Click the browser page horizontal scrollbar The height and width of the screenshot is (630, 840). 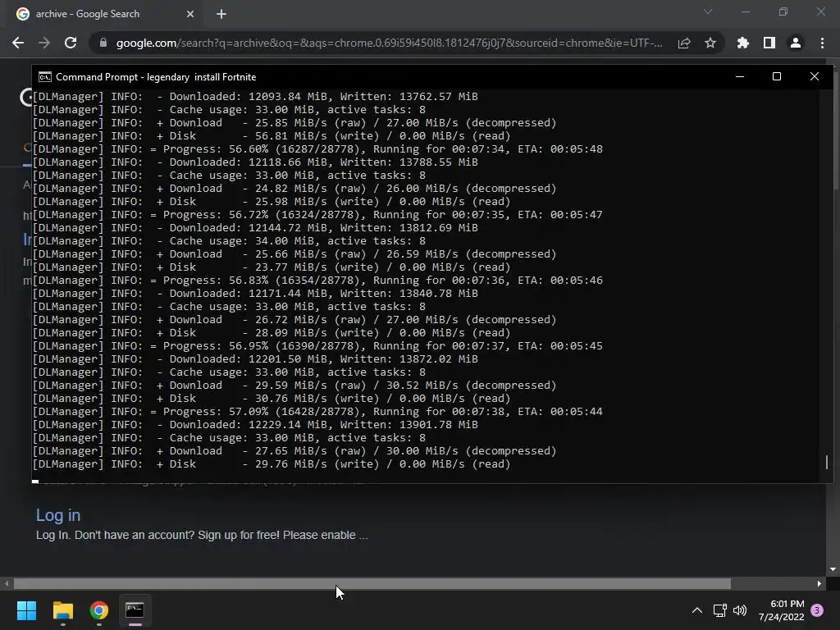coord(372,583)
